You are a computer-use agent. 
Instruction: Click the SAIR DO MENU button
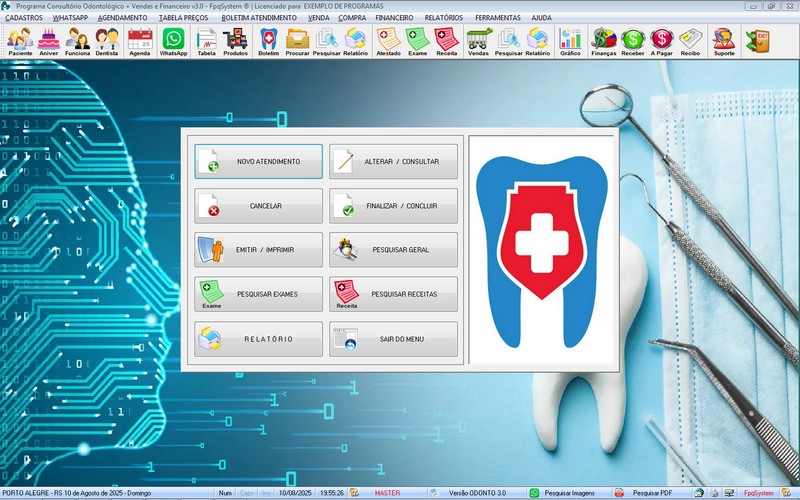[x=393, y=339]
